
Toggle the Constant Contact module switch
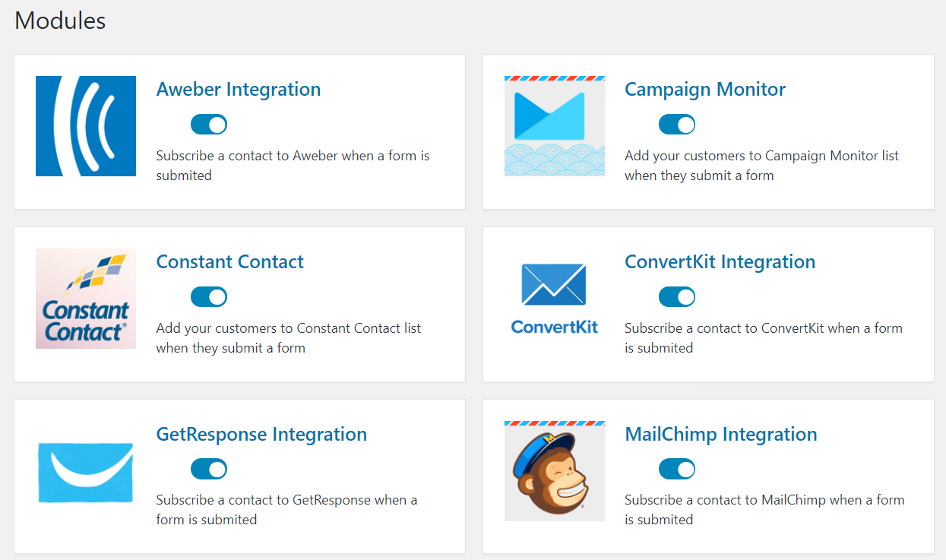click(x=209, y=297)
